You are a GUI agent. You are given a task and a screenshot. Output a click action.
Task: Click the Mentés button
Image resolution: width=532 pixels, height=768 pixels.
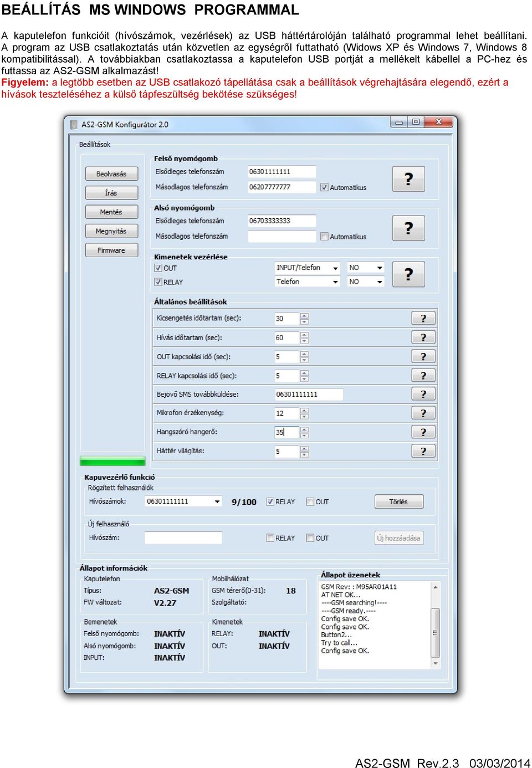pos(111,212)
